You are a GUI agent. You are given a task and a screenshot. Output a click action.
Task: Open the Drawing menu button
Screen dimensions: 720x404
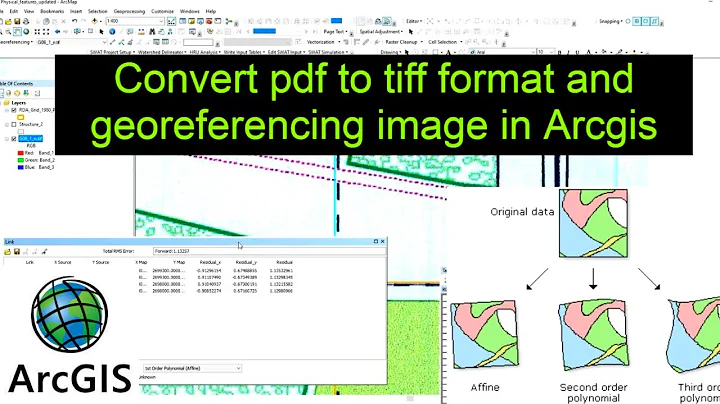(x=390, y=52)
